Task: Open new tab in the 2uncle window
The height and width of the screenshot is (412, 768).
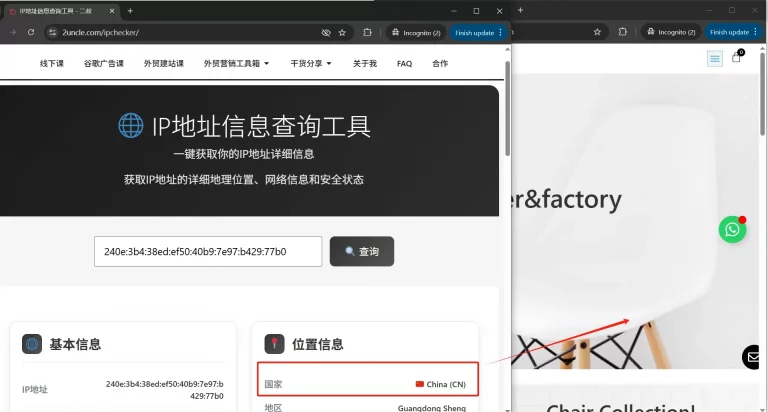Action: click(x=130, y=11)
